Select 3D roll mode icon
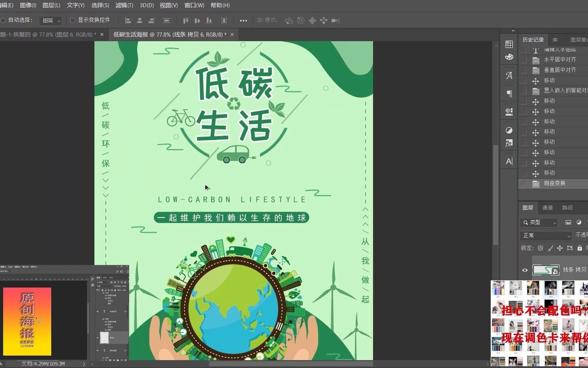The width and height of the screenshot is (588, 368). coord(301,20)
